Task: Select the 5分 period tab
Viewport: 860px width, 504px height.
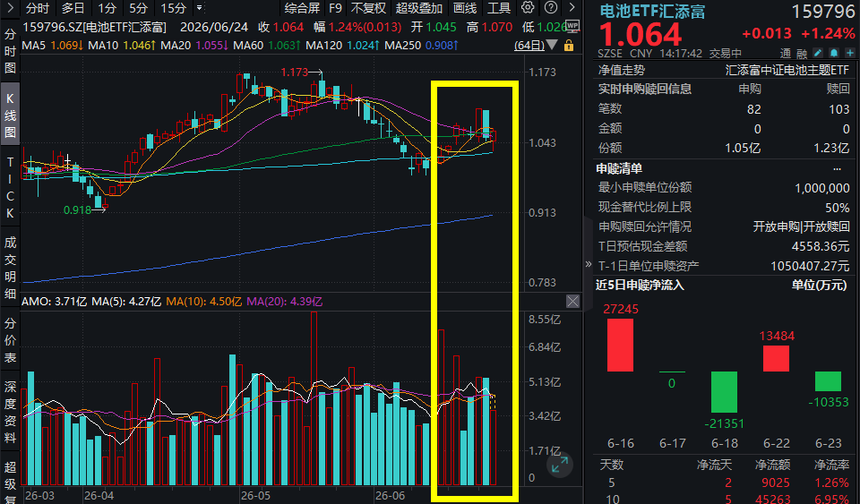Action: (138, 8)
